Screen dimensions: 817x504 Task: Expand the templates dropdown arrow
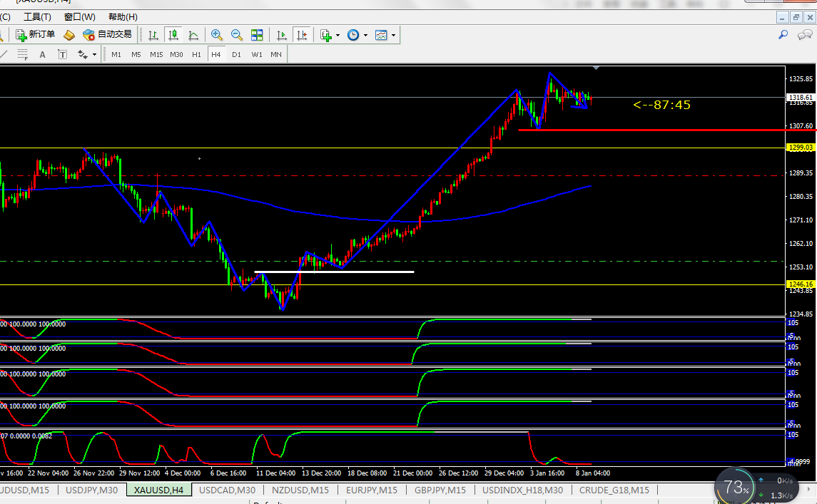pos(393,36)
